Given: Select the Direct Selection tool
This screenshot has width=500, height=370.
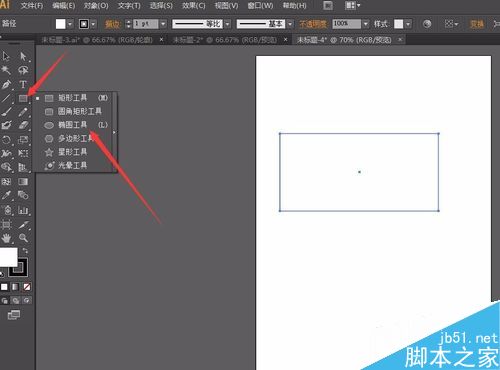Looking at the screenshot, I should pyautogui.click(x=23, y=56).
